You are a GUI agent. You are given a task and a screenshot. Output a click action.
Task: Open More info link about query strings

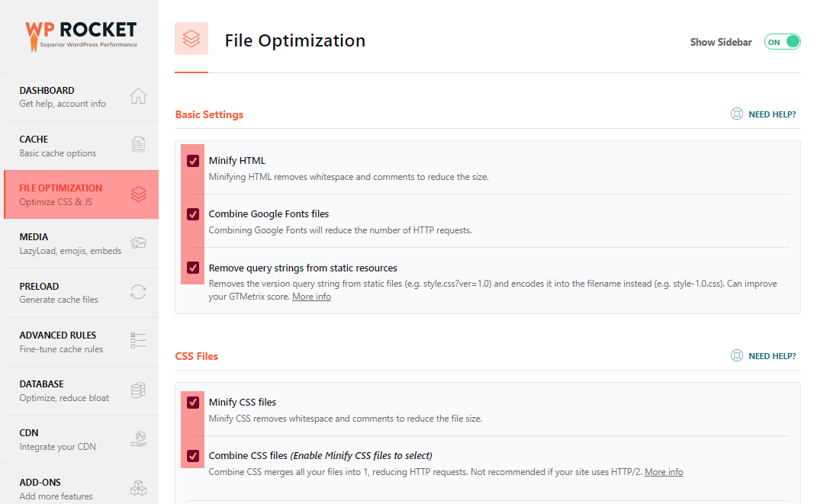click(x=311, y=297)
